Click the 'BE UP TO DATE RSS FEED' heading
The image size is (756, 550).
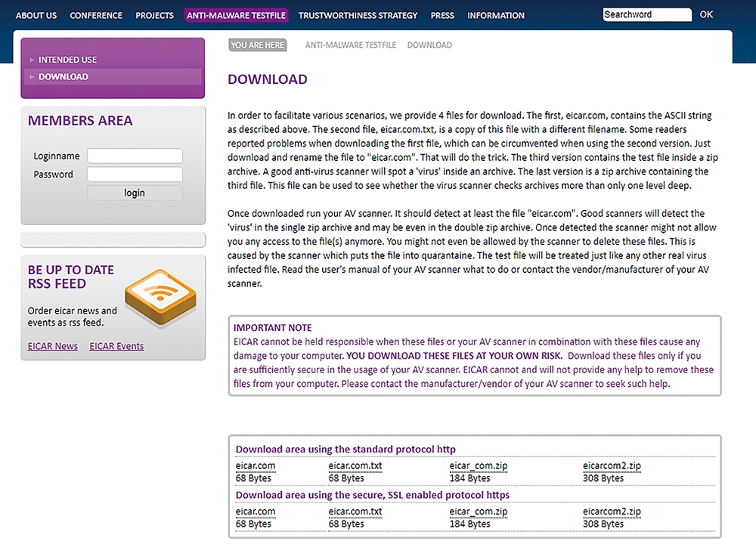click(71, 277)
